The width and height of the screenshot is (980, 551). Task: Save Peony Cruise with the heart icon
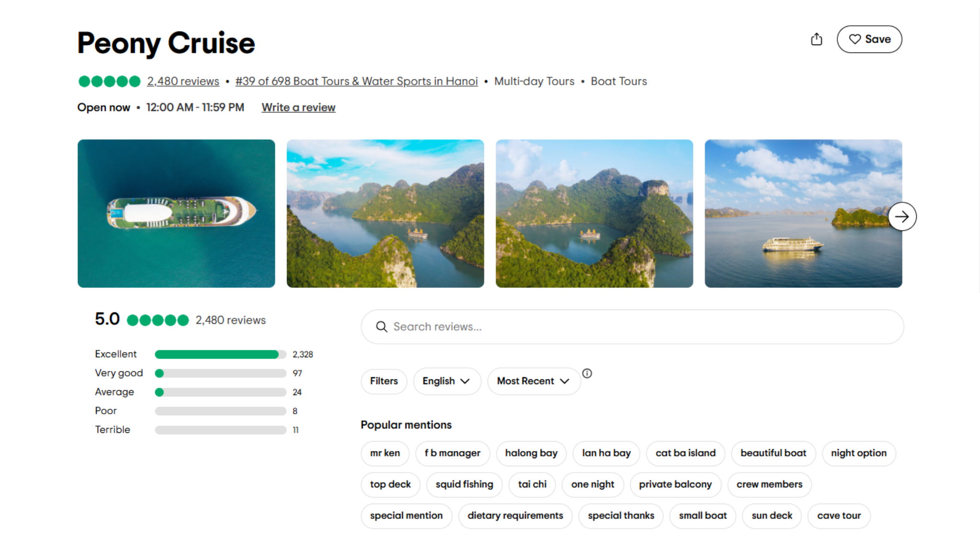(869, 39)
